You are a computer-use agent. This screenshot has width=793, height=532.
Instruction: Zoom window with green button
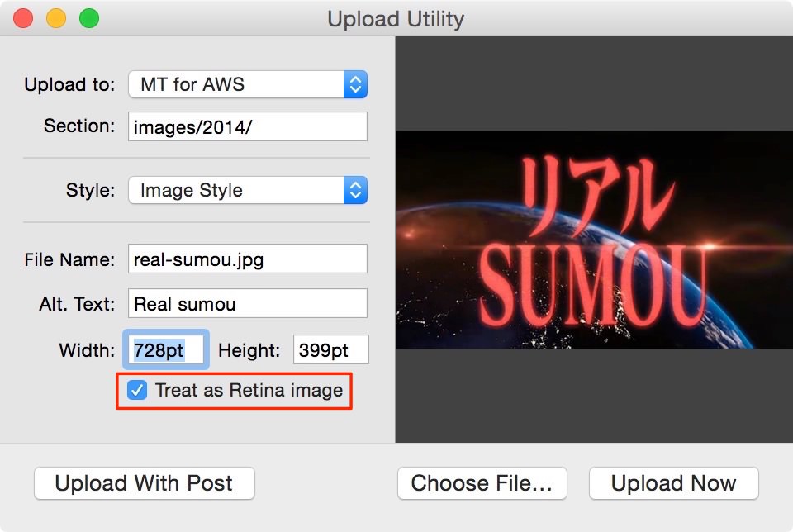pos(89,18)
